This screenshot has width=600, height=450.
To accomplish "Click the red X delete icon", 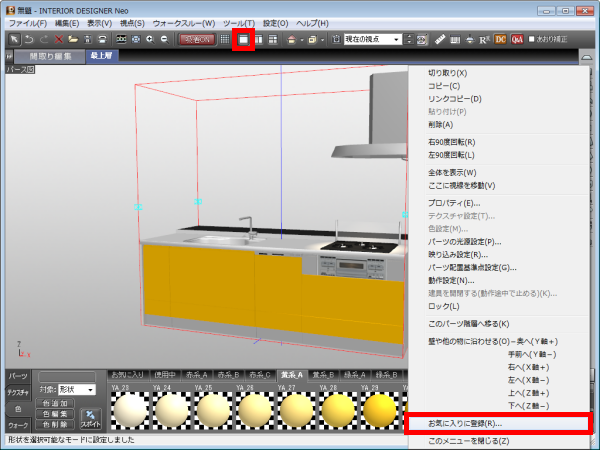I will 59,39.
